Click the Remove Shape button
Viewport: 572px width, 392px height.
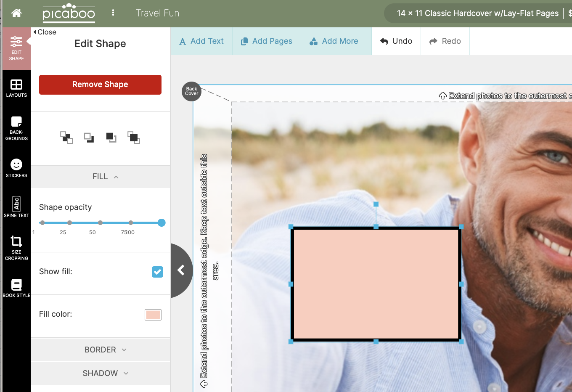click(100, 85)
